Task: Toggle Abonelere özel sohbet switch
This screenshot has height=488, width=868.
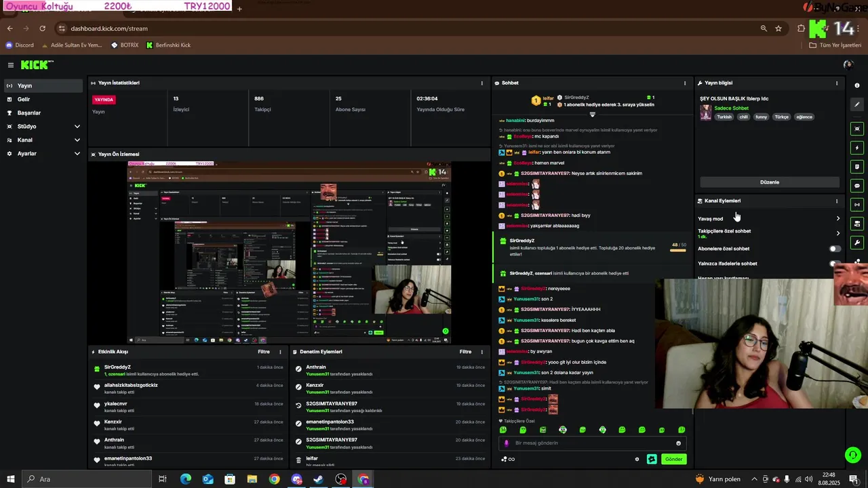Action: (x=835, y=249)
